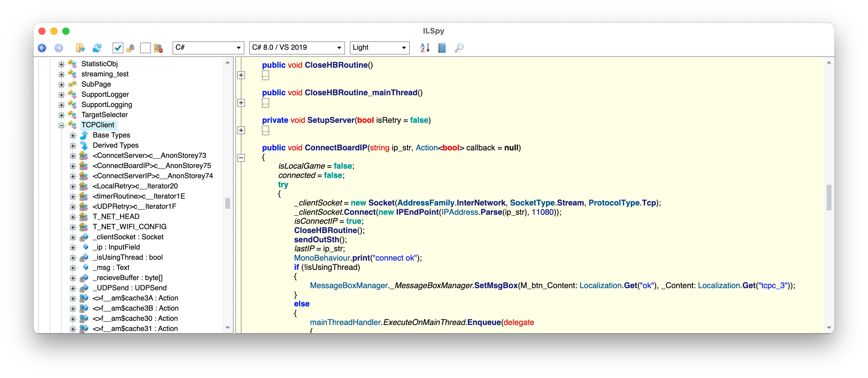
Task: Uncheck the checked toolbar checkbox
Action: point(118,48)
